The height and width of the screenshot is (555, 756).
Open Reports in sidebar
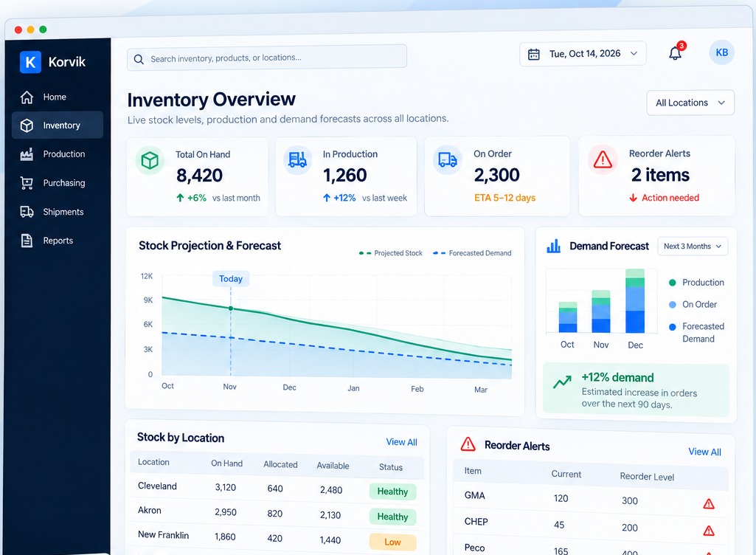(x=58, y=241)
